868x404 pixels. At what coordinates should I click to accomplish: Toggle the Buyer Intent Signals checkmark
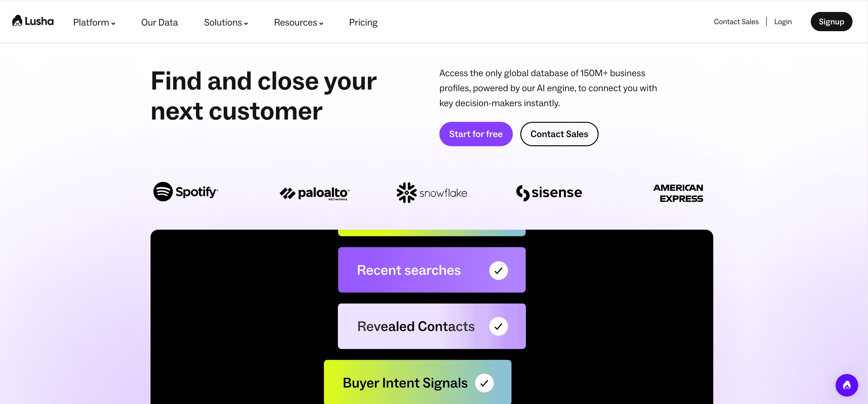point(484,383)
